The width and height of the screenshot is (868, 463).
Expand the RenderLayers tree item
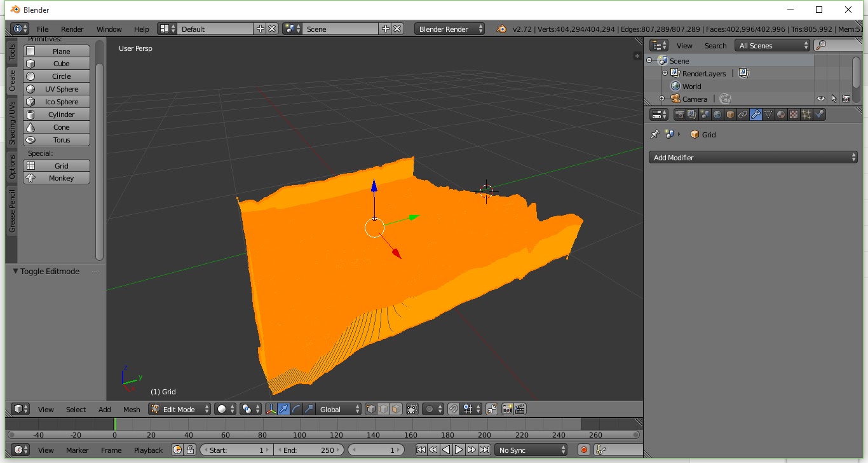pyautogui.click(x=665, y=73)
